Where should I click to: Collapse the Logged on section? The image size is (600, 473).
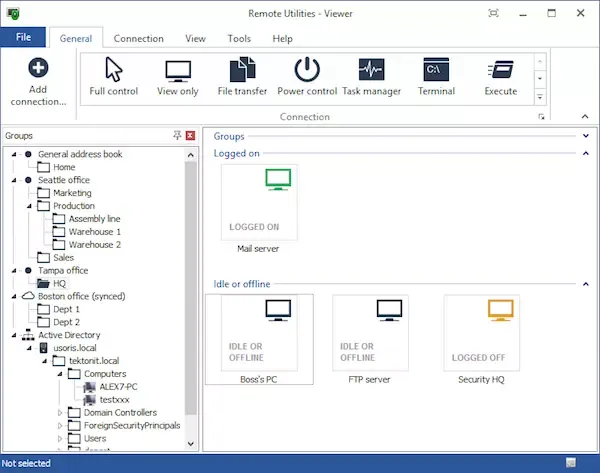[586, 153]
